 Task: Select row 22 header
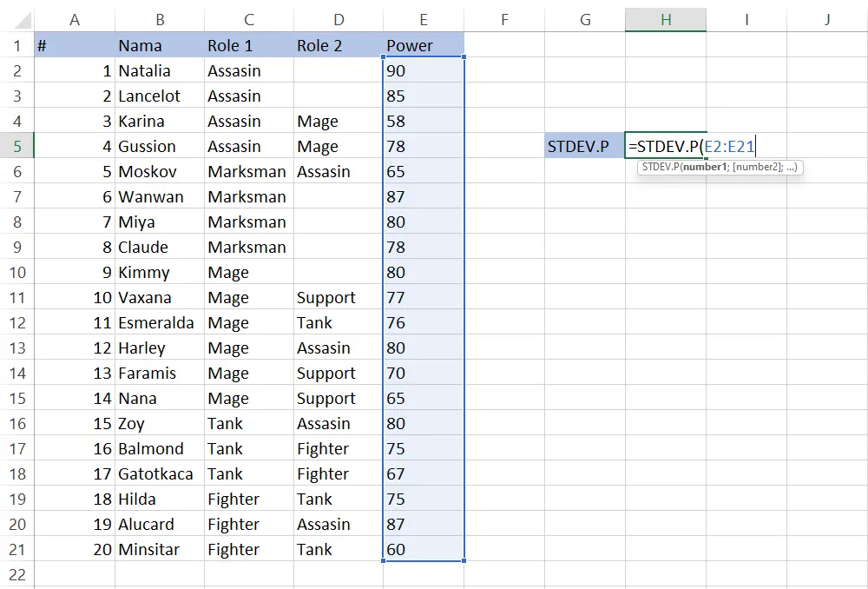[x=17, y=574]
